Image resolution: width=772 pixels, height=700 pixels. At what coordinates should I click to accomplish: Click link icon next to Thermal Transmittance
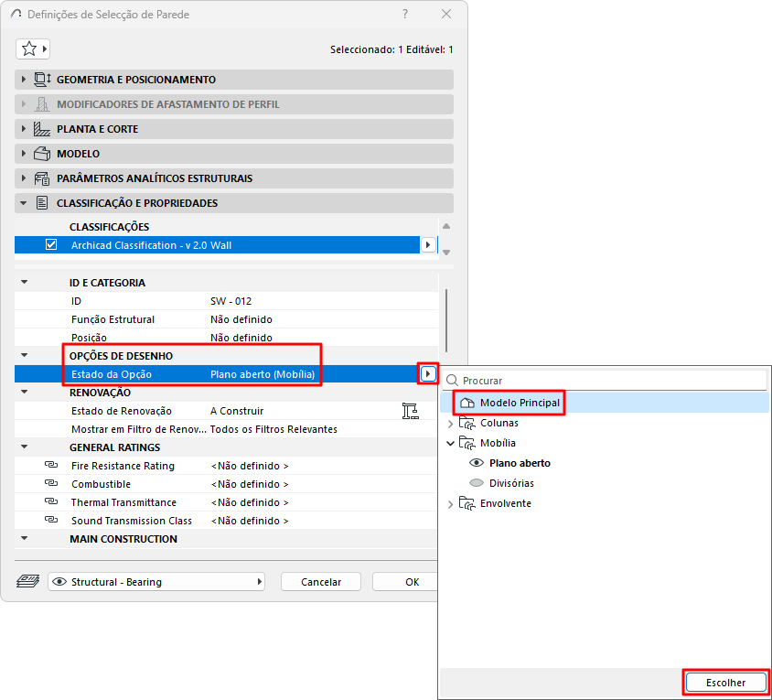point(51,501)
